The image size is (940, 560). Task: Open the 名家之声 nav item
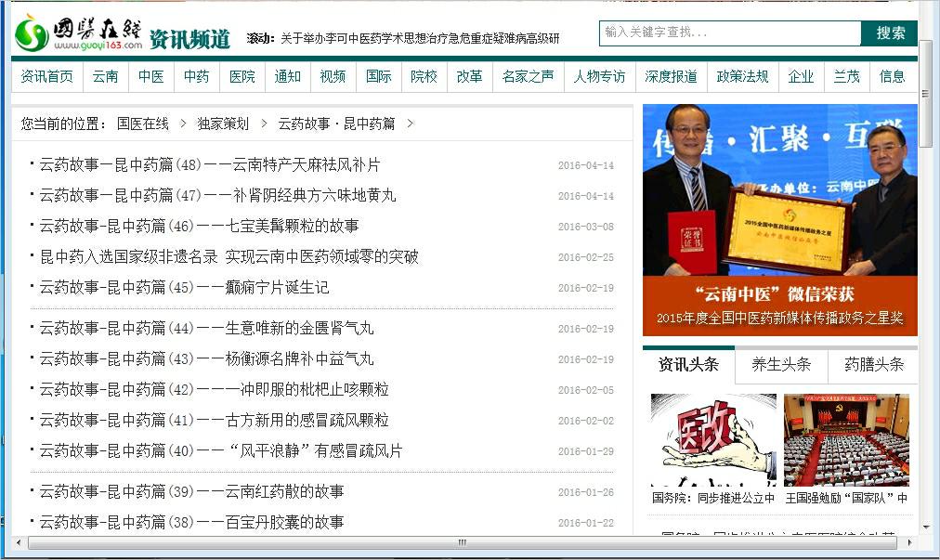[x=529, y=77]
